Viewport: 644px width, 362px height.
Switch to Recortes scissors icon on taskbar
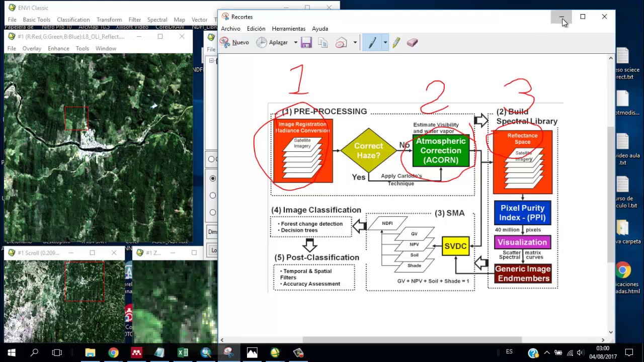[x=229, y=352]
